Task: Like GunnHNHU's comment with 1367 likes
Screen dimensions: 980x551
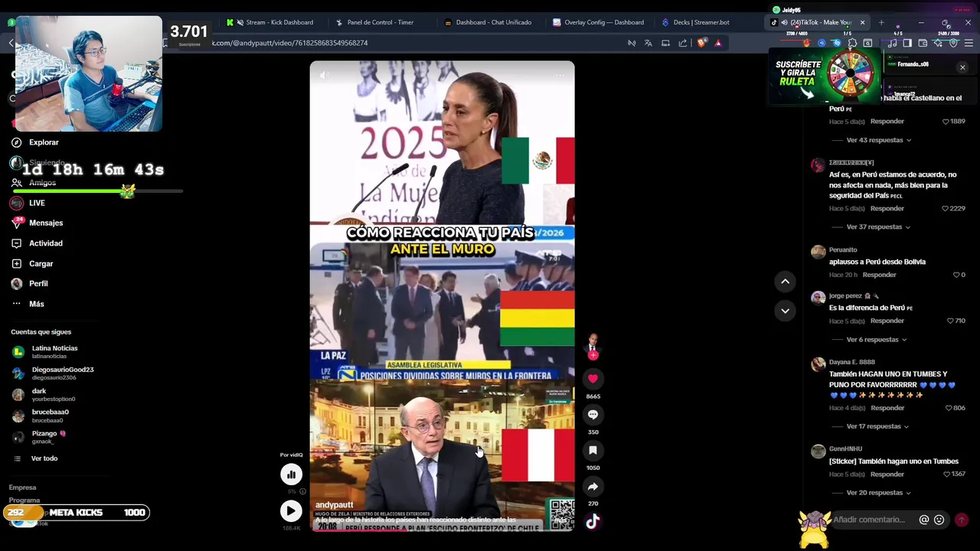Action: 946,474
